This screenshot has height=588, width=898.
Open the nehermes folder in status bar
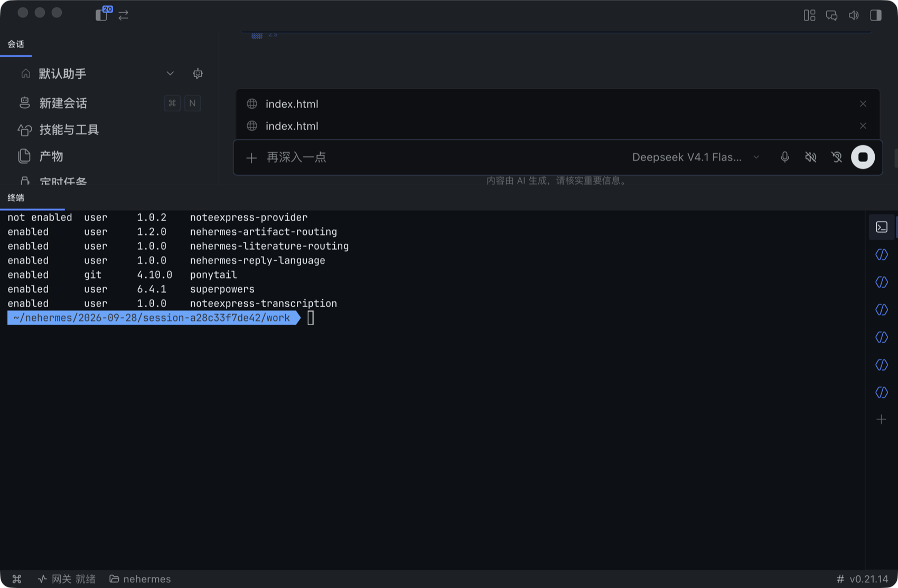tap(140, 579)
